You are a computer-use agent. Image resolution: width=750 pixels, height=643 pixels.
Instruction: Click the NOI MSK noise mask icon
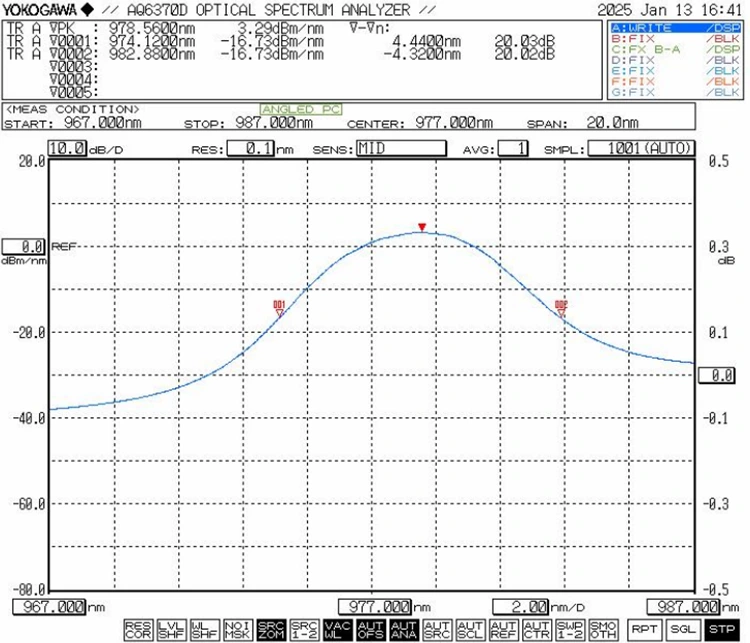238,628
